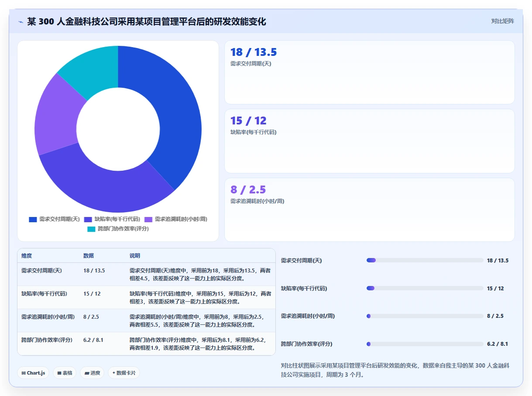Click the 维度 column header
The height and width of the screenshot is (396, 532).
point(27,256)
